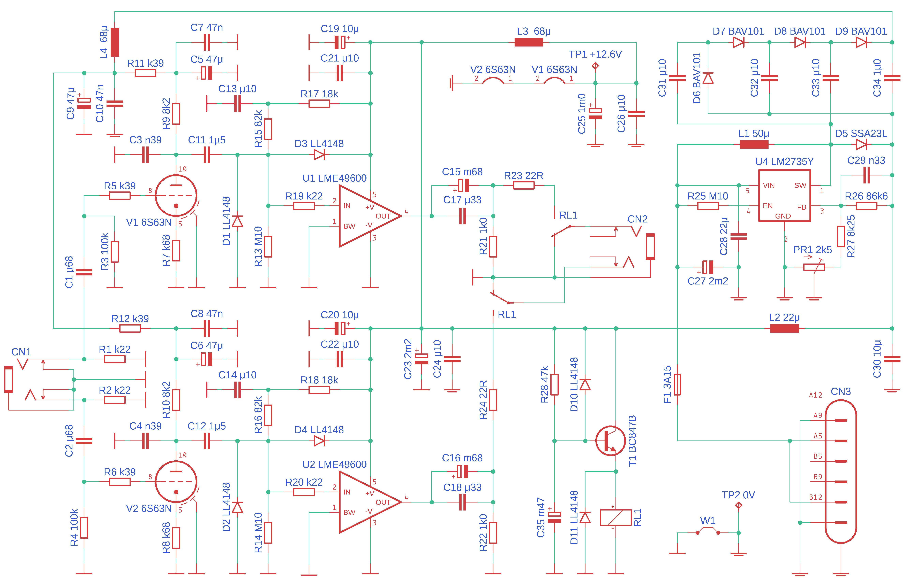Select the U2 LME49600 op-amp triangle symbol
This screenshot has width=917, height=588.
pyautogui.click(x=370, y=502)
